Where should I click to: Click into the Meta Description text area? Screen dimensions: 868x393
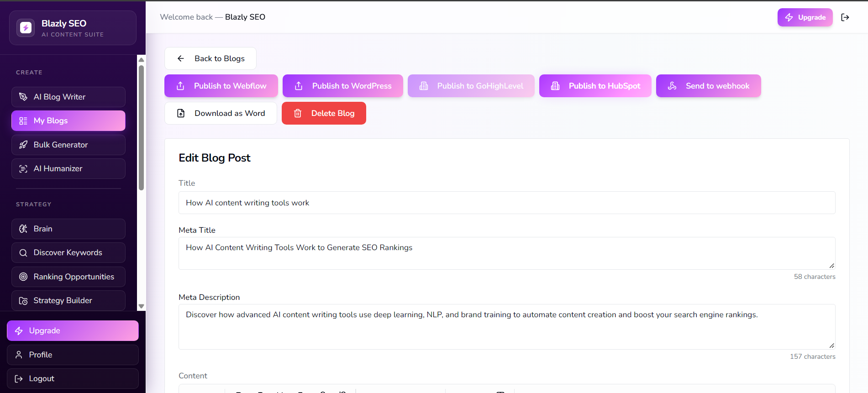tap(507, 327)
